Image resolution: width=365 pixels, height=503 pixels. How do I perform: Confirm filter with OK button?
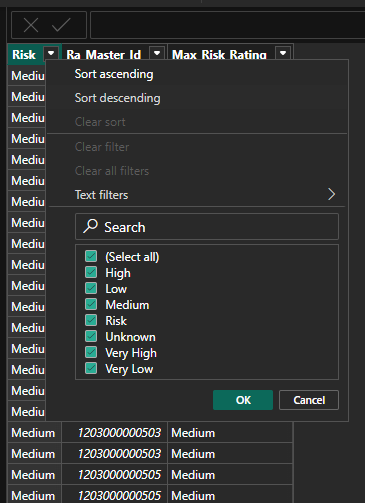click(243, 400)
